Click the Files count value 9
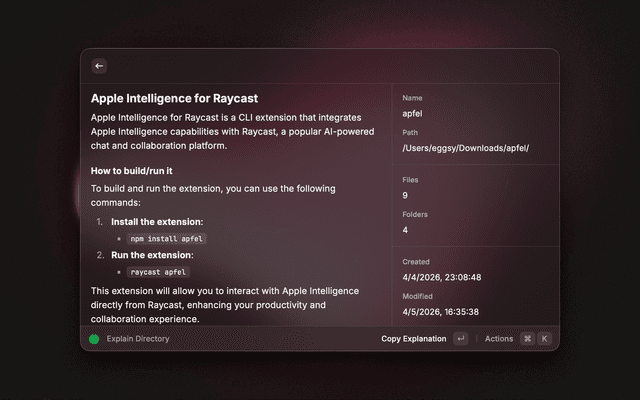Screen dimensions: 640x400 coord(405,196)
